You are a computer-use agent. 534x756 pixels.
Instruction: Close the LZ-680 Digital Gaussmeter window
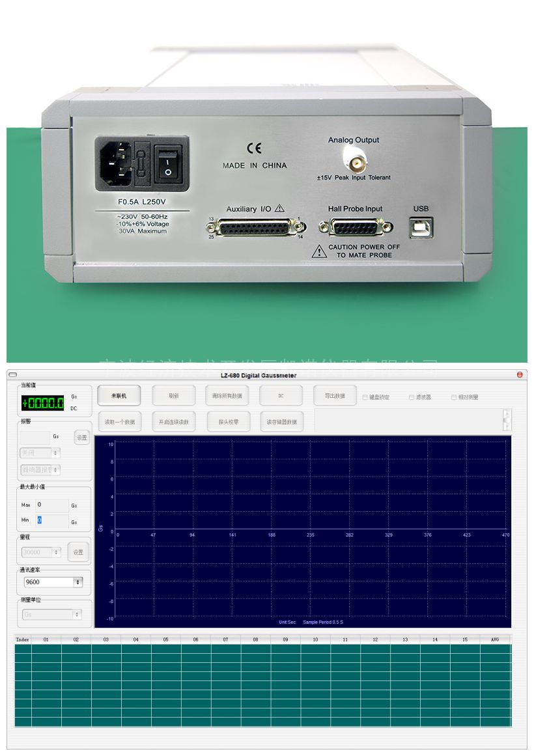click(520, 375)
